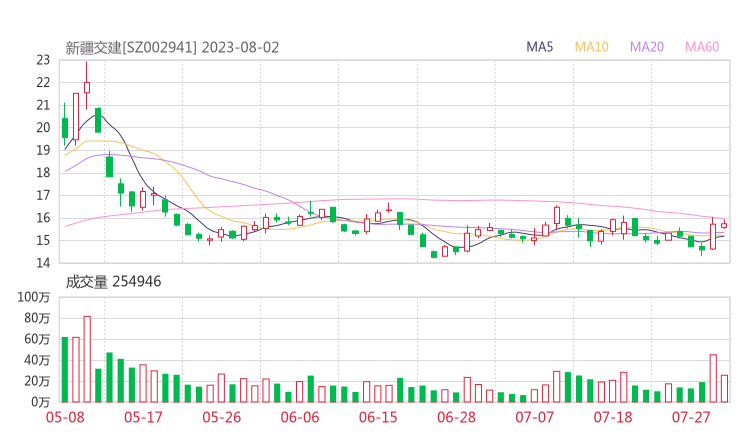This screenshot has width=740, height=440.
Task: Click the price axis value 23
Action: 43,60
